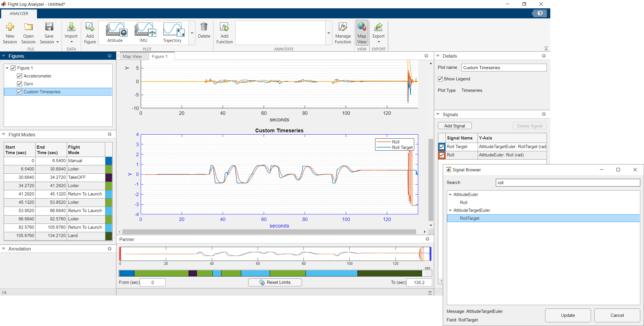Open the plot gallery dropdown arrow
Image resolution: width=644 pixels, height=326 pixels.
(x=191, y=32)
